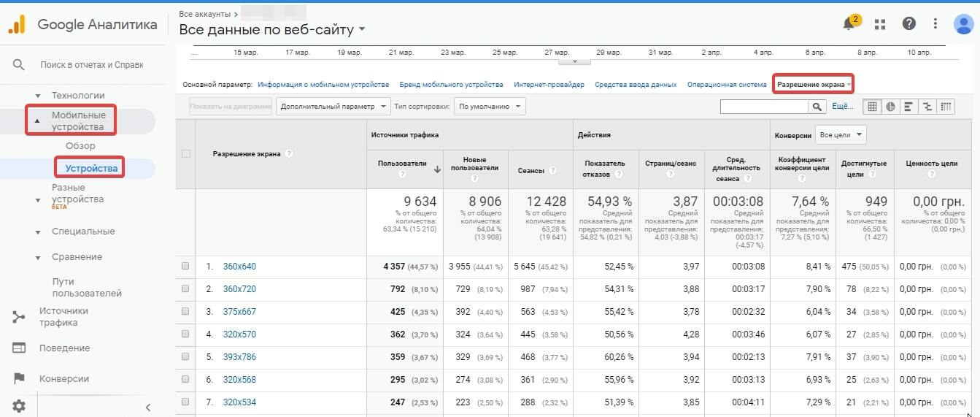
Task: Check the row checkbox for 375x667
Action: pyautogui.click(x=185, y=312)
